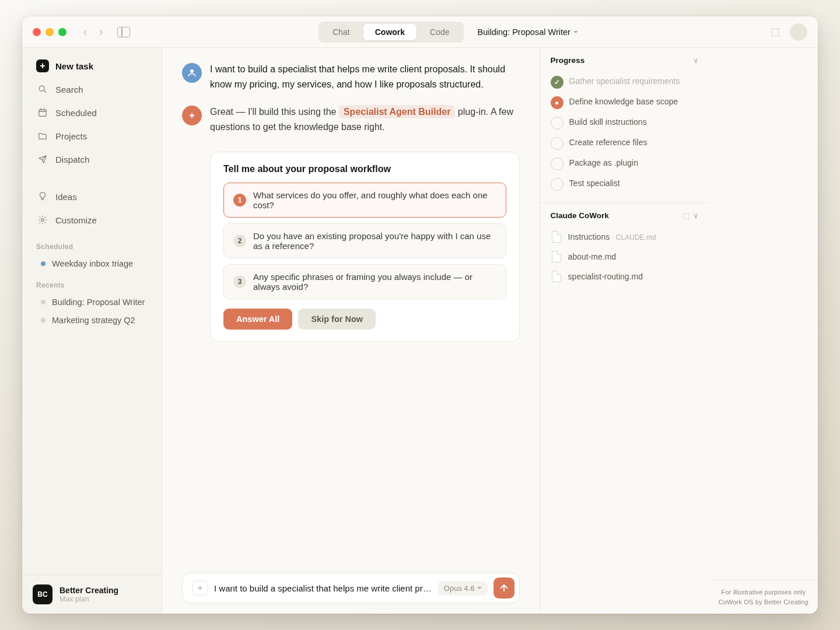Open Projects via the folder icon

[x=43, y=136]
